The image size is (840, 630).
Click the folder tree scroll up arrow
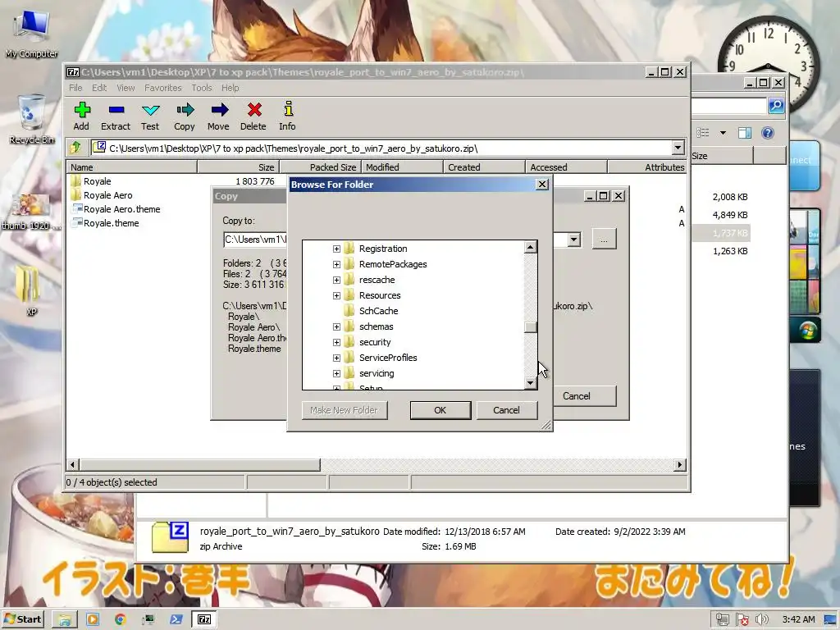(531, 247)
